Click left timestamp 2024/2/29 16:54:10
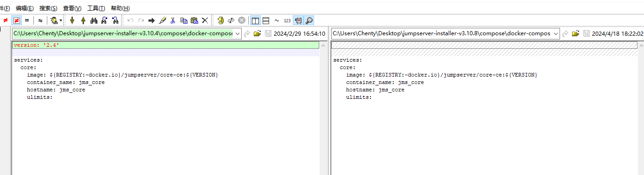This screenshot has width=644, height=175. [299, 33]
